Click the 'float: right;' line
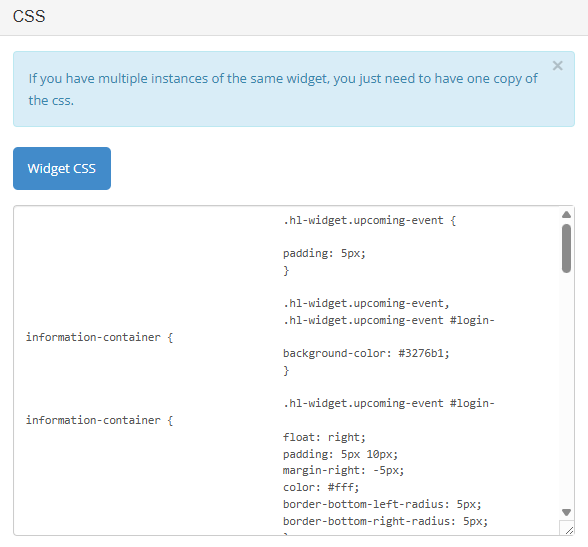This screenshot has width=588, height=547. pyautogui.click(x=324, y=437)
